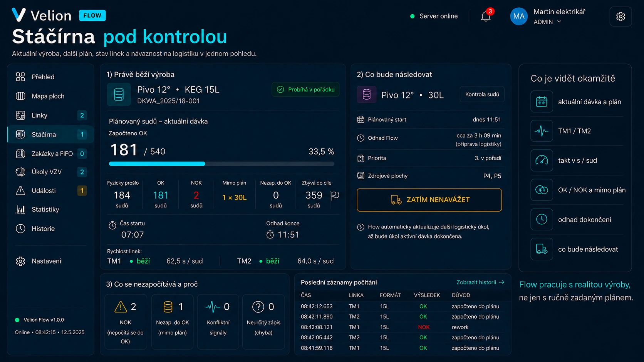This screenshot has height=362, width=644.
Task: Click the Nastavení gear icon in sidebar
Action: 20,261
